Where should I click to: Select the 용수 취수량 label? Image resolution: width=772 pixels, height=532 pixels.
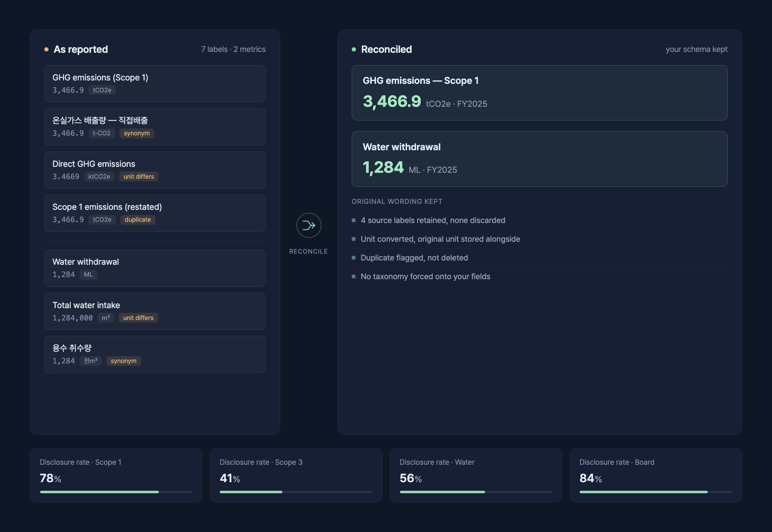(x=72, y=348)
